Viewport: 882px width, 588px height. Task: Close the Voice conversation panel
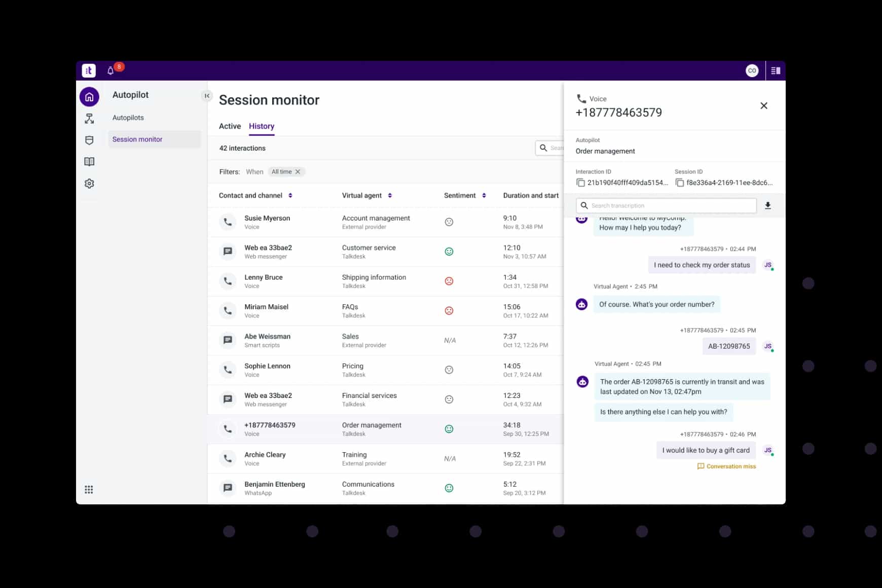tap(763, 105)
